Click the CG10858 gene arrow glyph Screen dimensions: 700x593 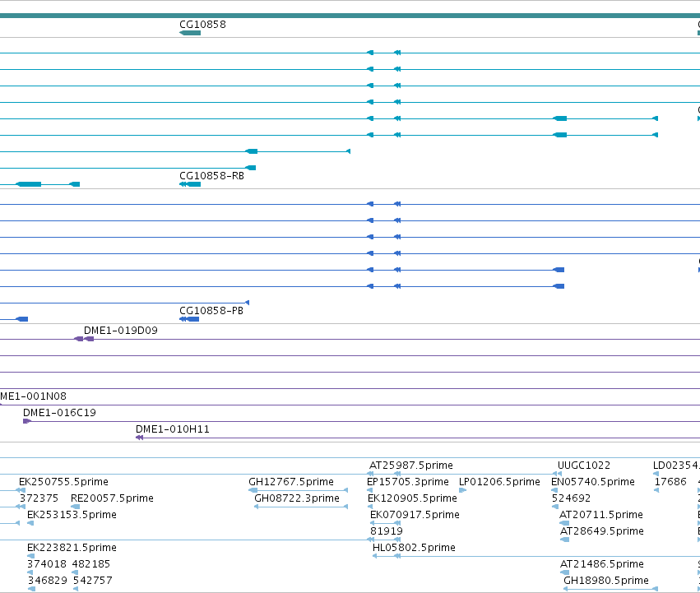(x=190, y=33)
